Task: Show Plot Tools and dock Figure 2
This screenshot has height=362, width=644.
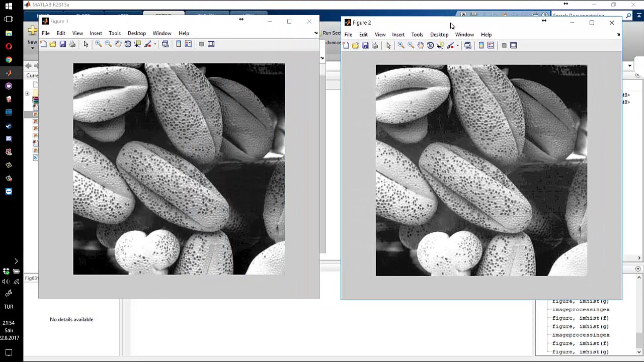Action: coord(513,45)
